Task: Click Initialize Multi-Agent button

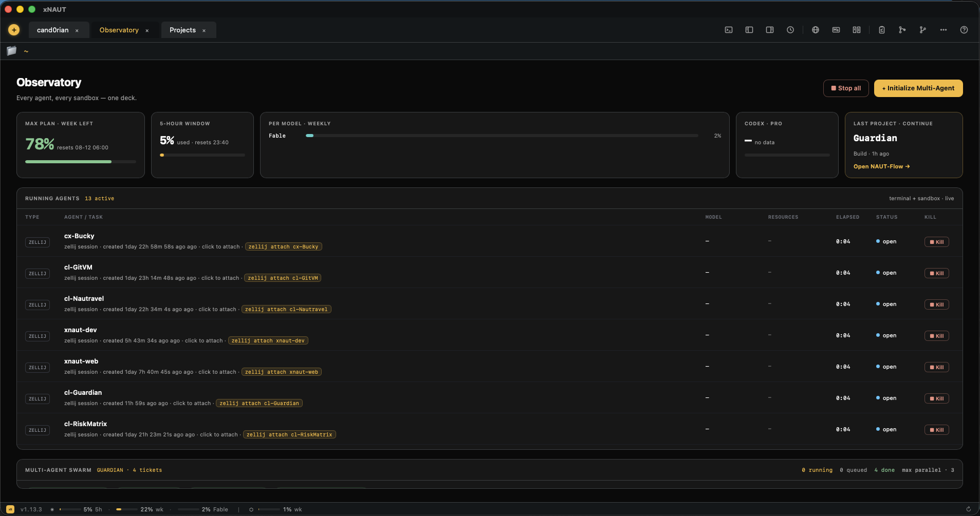Action: point(918,88)
